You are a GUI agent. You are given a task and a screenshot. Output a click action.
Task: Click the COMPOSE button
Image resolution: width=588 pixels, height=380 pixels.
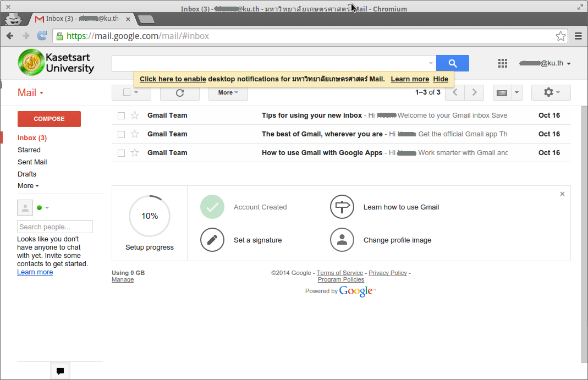point(49,119)
